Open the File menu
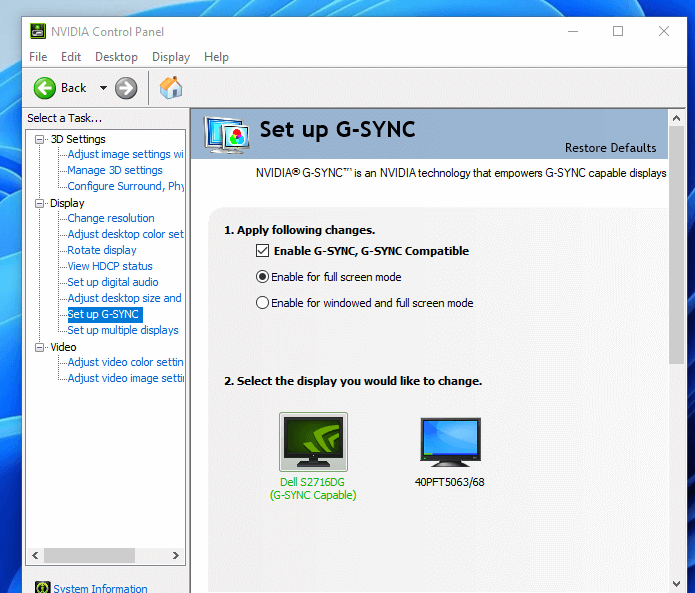The image size is (695, 593). (x=38, y=57)
